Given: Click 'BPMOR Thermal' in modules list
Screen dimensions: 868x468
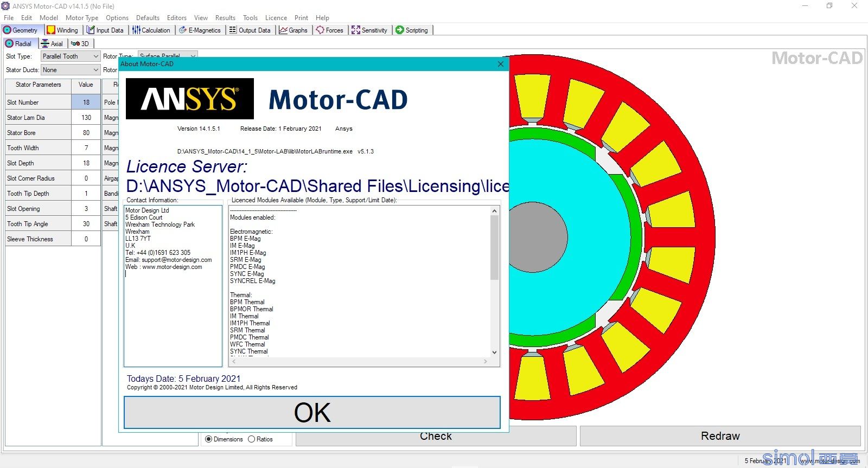Looking at the screenshot, I should point(252,309).
